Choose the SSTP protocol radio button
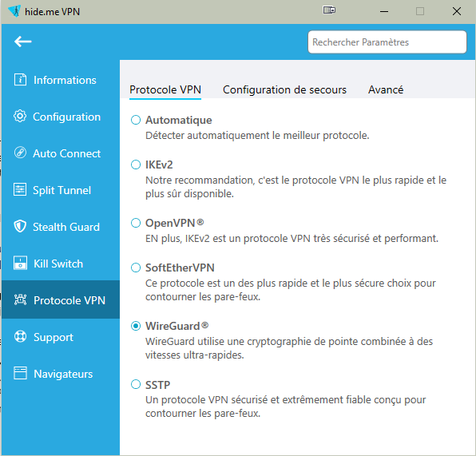476x456 pixels. tap(136, 384)
